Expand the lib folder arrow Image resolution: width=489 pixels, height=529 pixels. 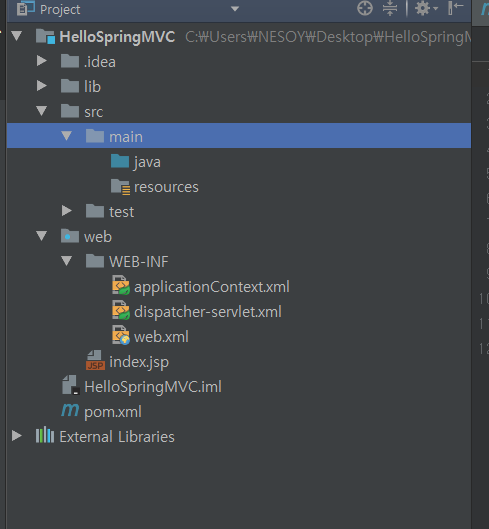click(x=42, y=86)
